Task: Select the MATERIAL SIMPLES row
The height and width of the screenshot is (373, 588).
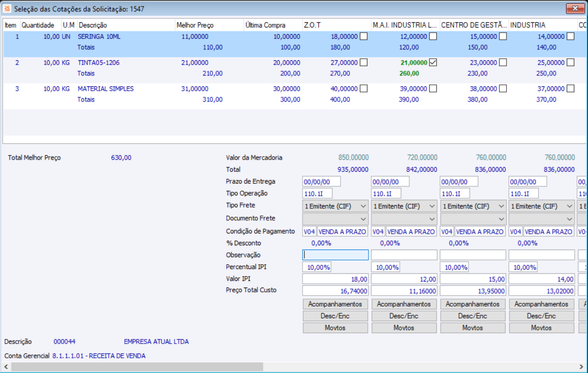Action: tap(106, 89)
